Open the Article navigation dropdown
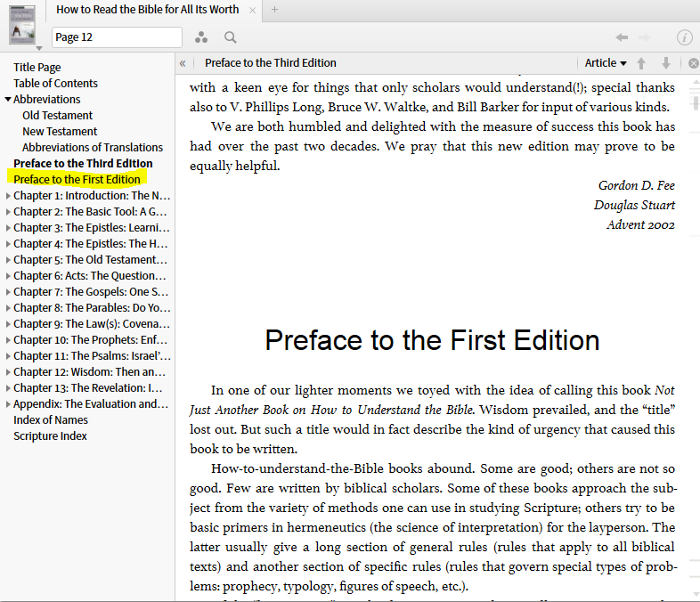The width and height of the screenshot is (700, 602). 606,63
